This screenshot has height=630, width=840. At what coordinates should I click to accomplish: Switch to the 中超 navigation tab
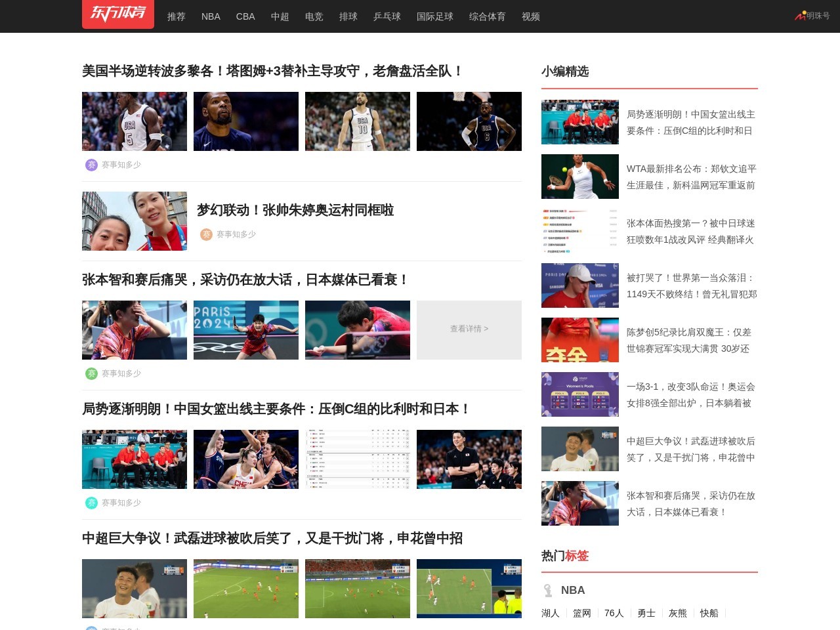click(280, 16)
